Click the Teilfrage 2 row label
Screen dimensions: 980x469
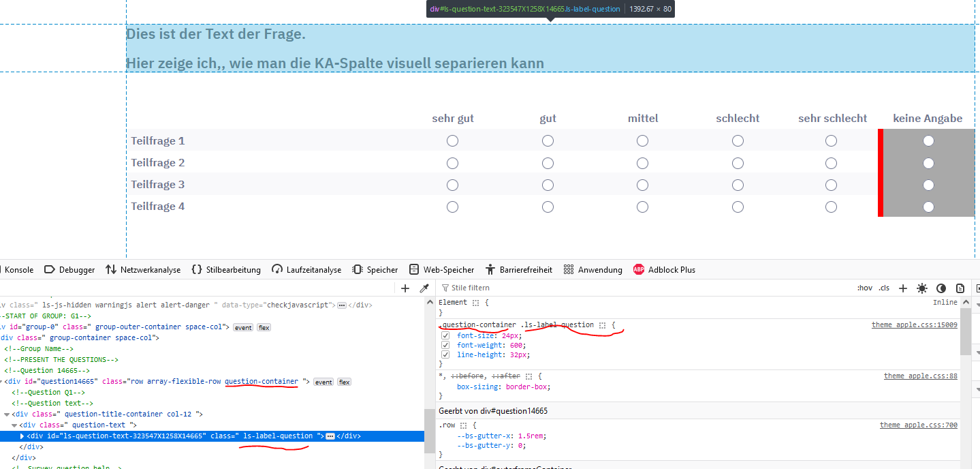click(x=158, y=163)
